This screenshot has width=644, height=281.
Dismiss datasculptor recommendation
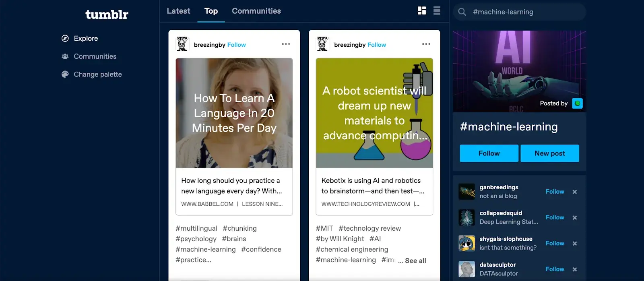575,269
